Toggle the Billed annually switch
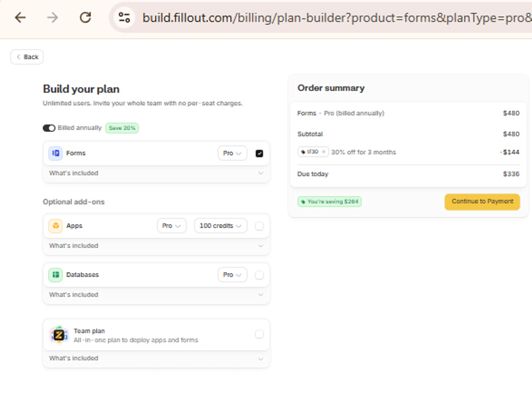This screenshot has height=403, width=532. (x=49, y=128)
